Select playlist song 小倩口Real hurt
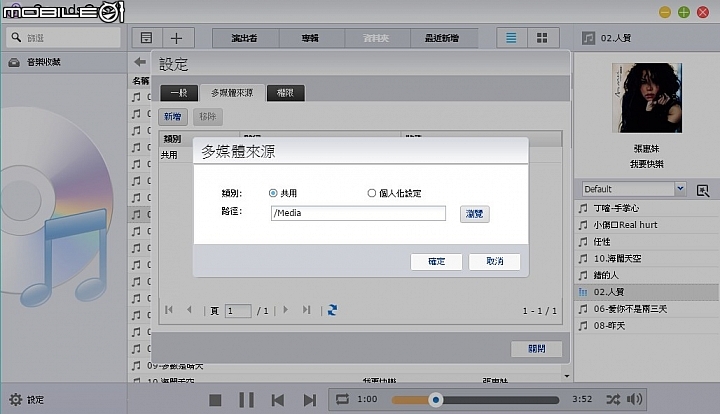 coord(647,225)
